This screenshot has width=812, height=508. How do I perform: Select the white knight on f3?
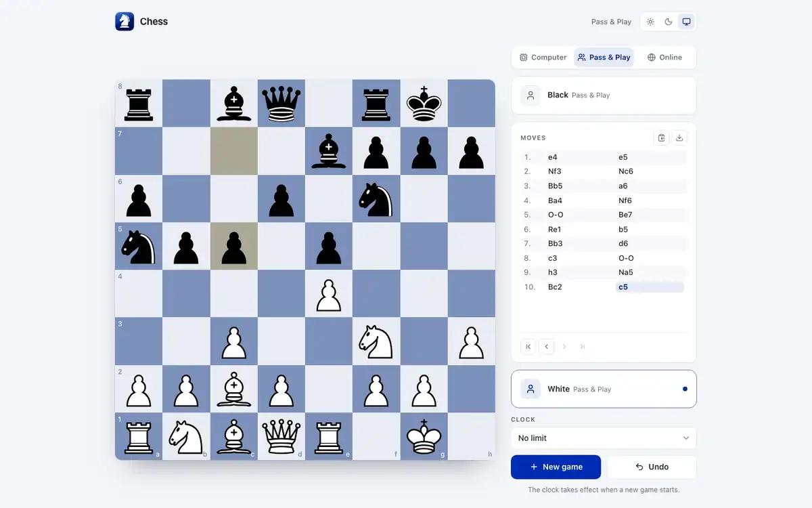coord(376,341)
